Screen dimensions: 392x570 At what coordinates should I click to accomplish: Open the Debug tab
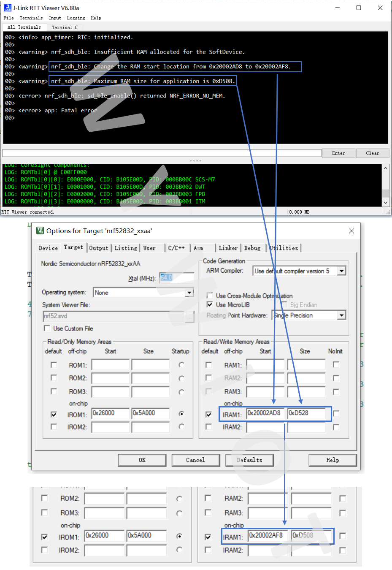coord(252,248)
